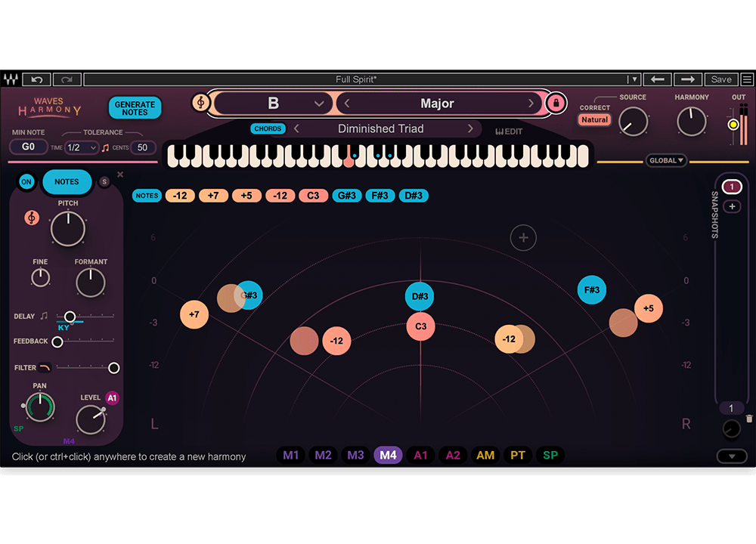
Task: Select the M3 modulator tab
Action: point(356,456)
